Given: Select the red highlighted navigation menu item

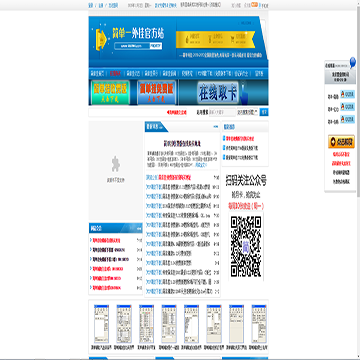Looking at the screenshot, I should coord(115,73).
